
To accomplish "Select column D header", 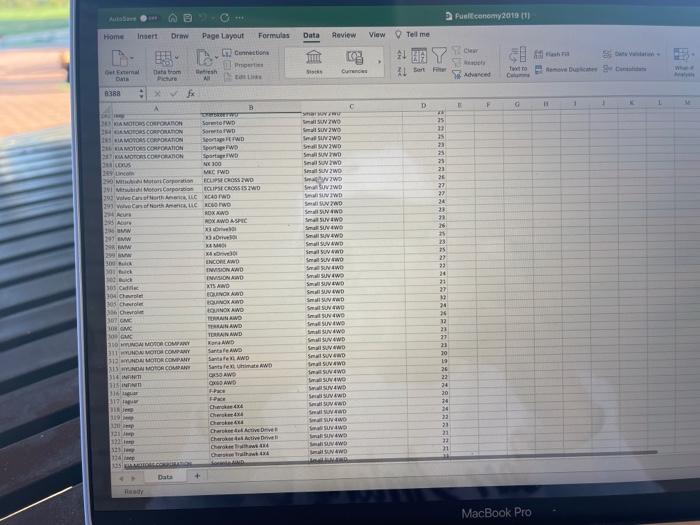I will [x=423, y=106].
